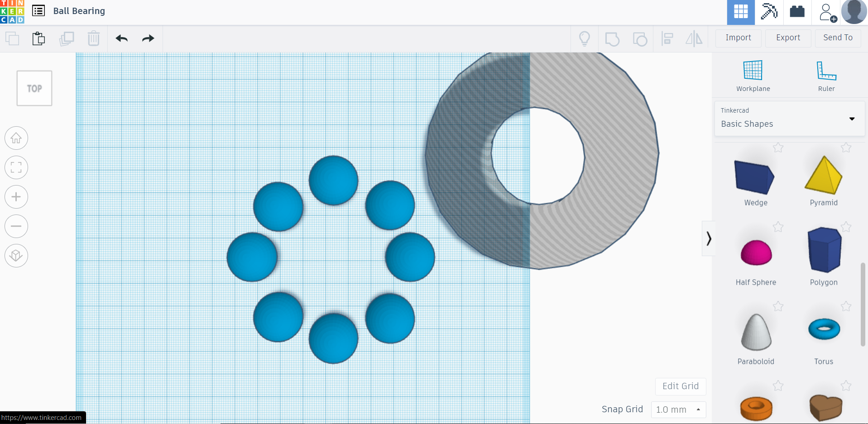Favorite the Paraboloid shape with its star
Screen dimensions: 868x424
click(778, 306)
